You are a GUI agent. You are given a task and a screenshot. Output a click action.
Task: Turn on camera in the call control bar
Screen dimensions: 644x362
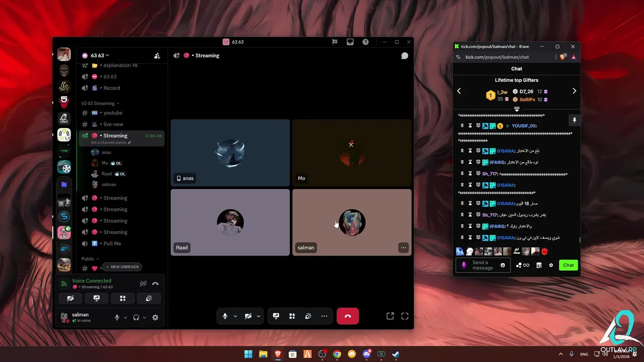pyautogui.click(x=248, y=316)
